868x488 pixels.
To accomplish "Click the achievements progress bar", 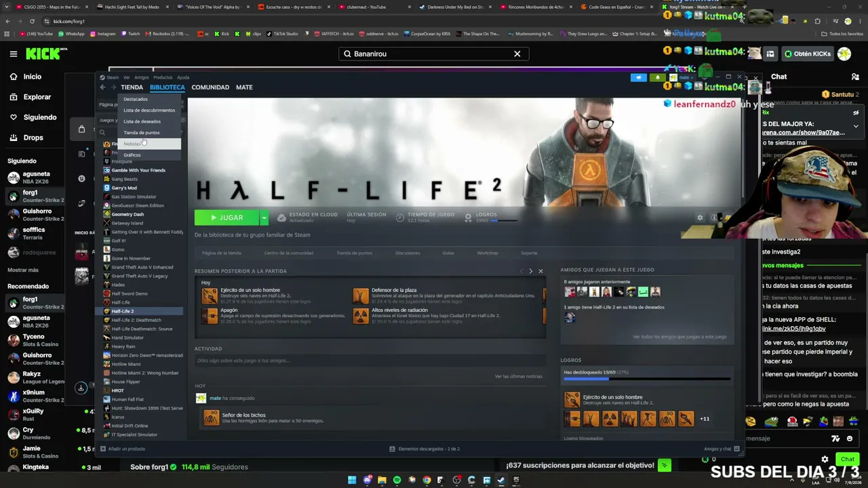I will [x=647, y=379].
